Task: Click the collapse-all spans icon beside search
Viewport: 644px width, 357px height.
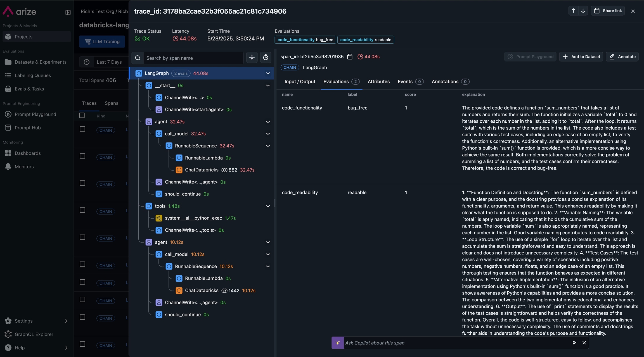Action: point(252,58)
